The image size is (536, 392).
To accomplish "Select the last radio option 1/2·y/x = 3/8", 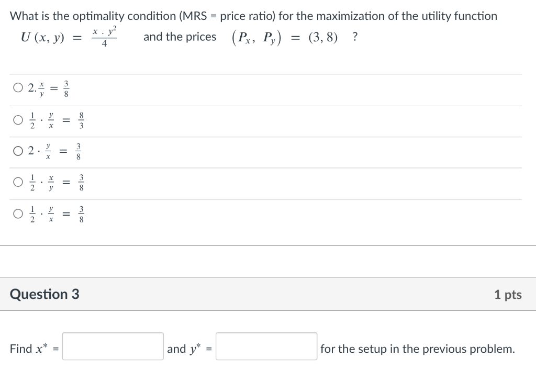I will click(x=18, y=214).
